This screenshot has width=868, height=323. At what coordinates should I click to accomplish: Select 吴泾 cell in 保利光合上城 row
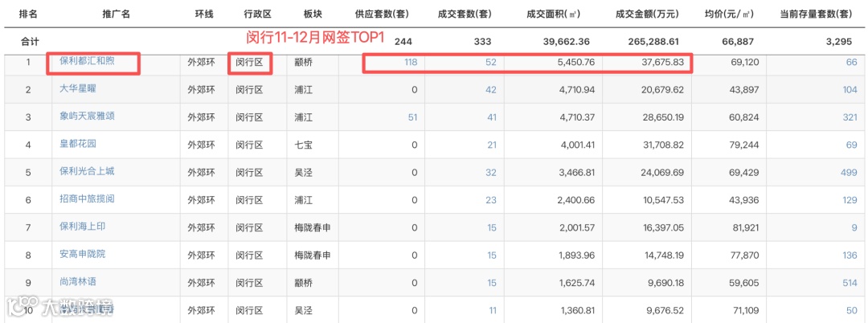click(x=303, y=173)
